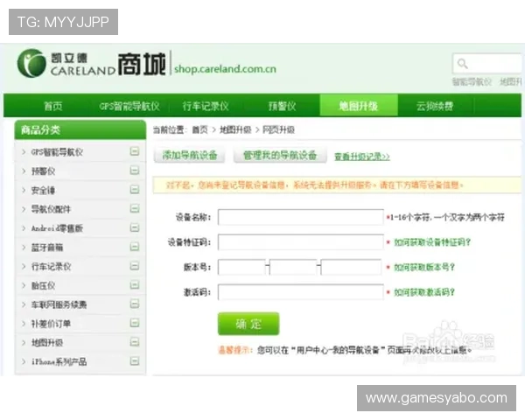Screen dimensions: 525x420
Task: Focus the third 版本号 input box
Action: click(x=351, y=267)
